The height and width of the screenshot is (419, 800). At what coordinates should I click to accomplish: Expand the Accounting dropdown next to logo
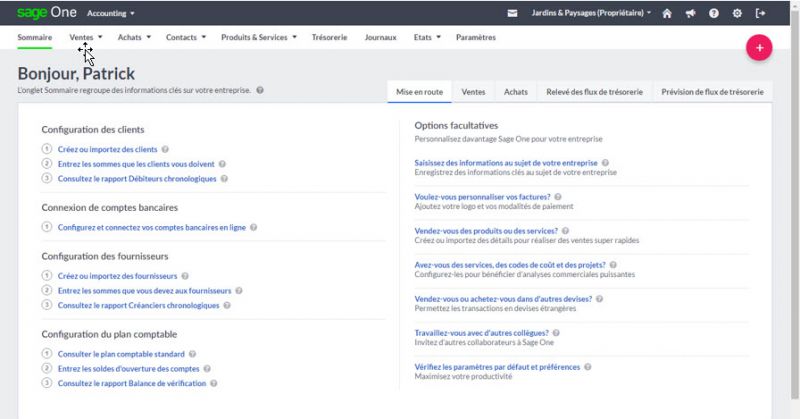pyautogui.click(x=111, y=13)
